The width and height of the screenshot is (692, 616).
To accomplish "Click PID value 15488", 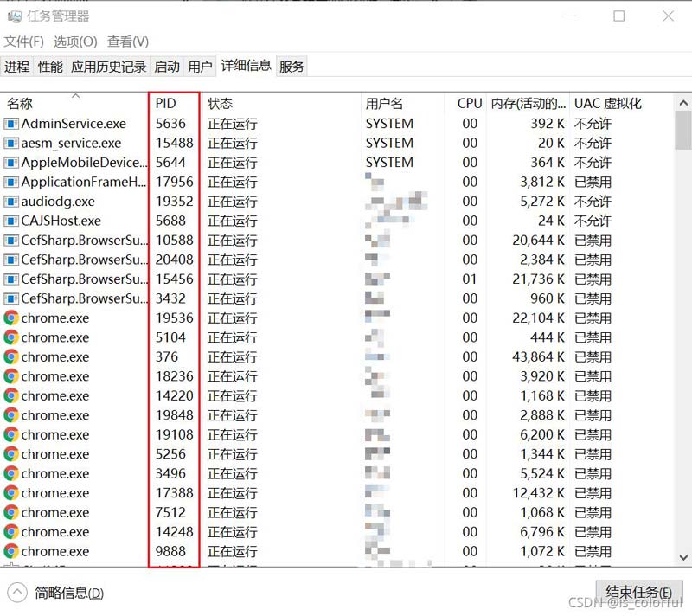I will pyautogui.click(x=175, y=143).
